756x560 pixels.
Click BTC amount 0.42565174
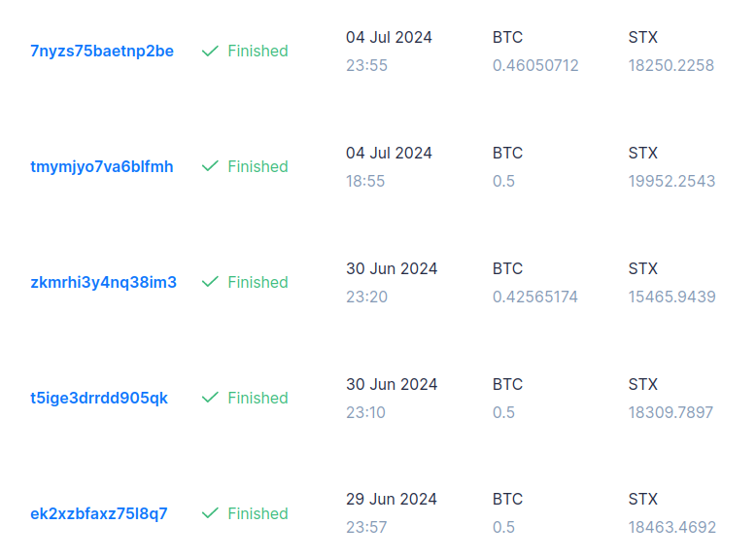[535, 297]
